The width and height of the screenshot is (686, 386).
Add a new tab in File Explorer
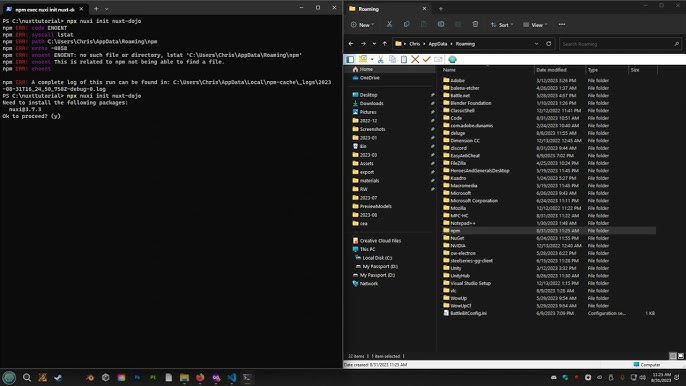(x=441, y=9)
